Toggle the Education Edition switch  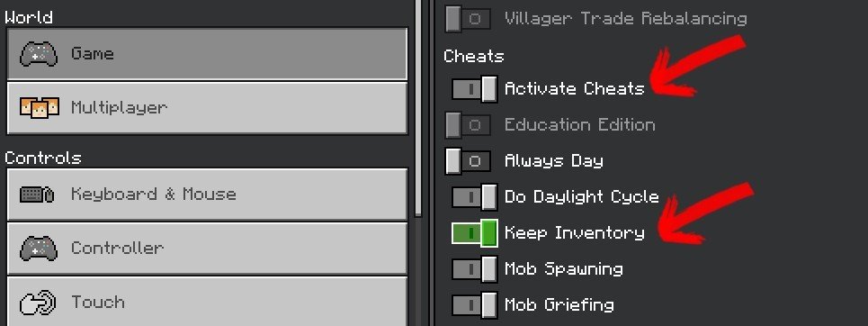tap(469, 125)
